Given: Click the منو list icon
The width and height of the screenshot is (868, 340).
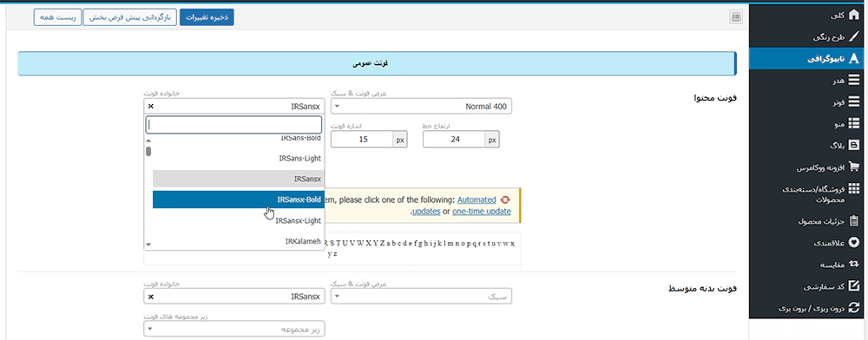Looking at the screenshot, I should [x=853, y=124].
